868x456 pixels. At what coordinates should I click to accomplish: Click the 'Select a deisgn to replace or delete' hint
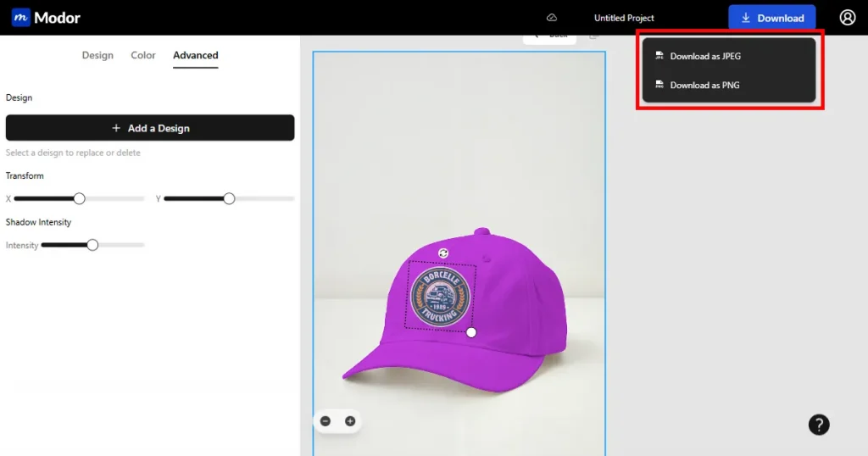73,153
